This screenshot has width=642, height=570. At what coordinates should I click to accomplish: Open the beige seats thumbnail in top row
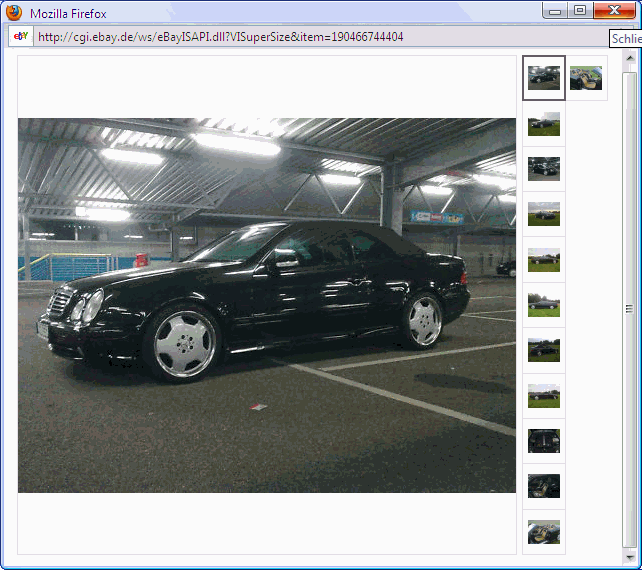point(586,78)
